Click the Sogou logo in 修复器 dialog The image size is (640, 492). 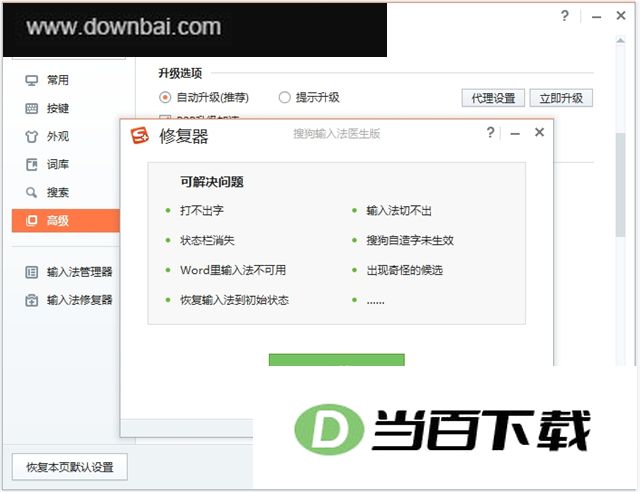tap(140, 136)
